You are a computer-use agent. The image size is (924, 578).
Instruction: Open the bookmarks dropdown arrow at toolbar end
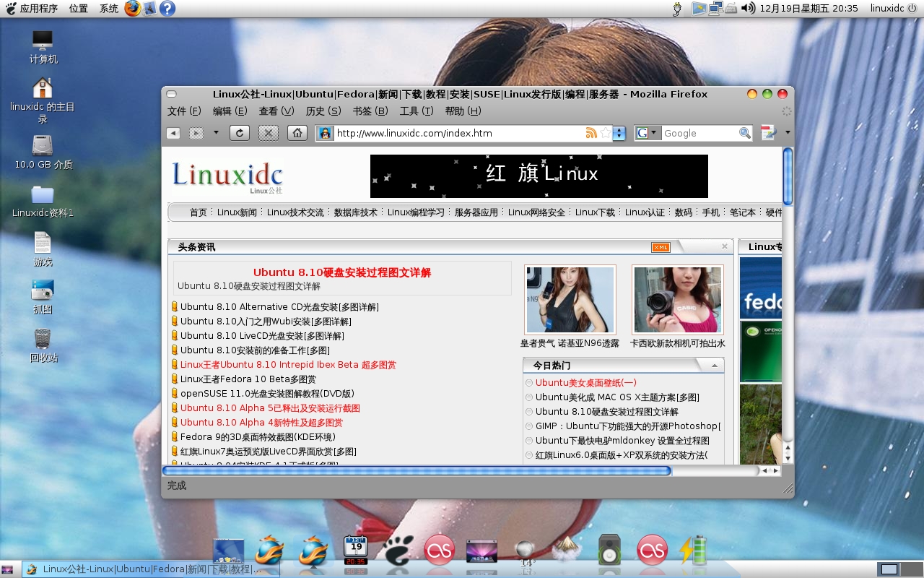(786, 133)
